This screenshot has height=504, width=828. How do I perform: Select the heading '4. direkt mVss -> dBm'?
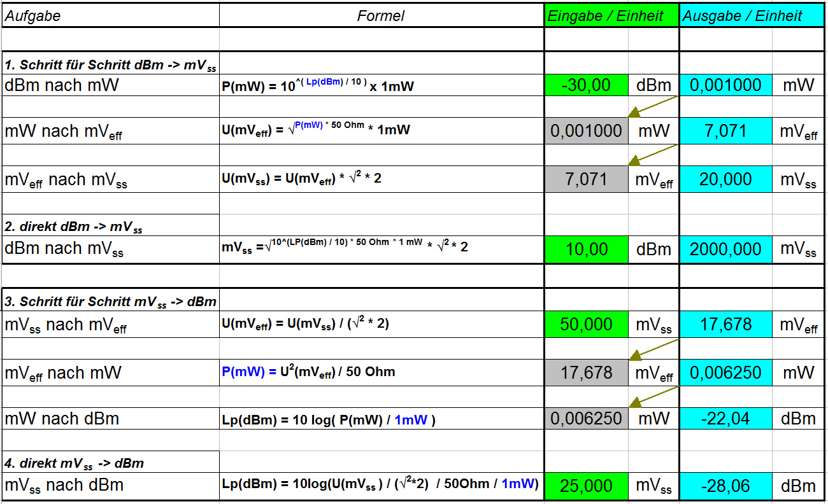coord(74,463)
